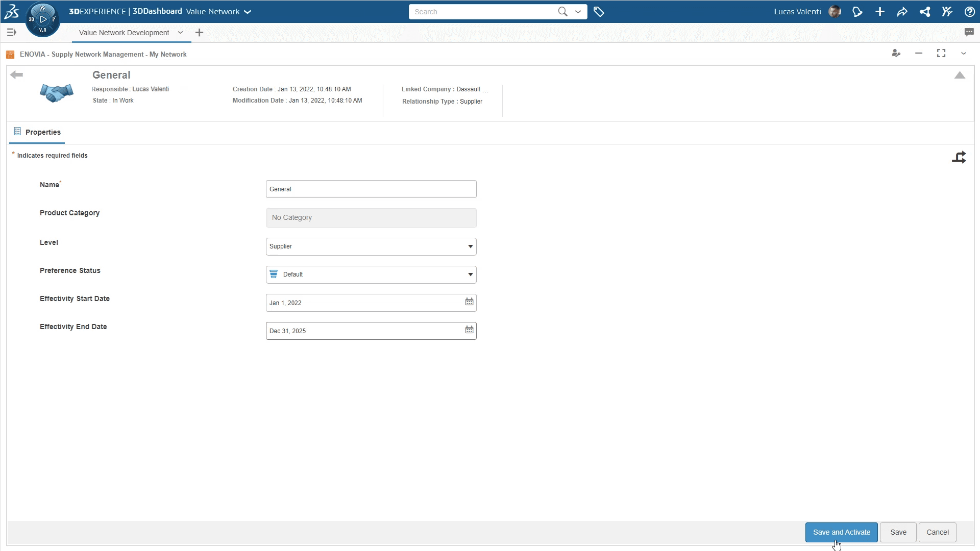Maximize the ENOVIA widget to fullscreen
The image size is (980, 551).
[x=941, y=53]
